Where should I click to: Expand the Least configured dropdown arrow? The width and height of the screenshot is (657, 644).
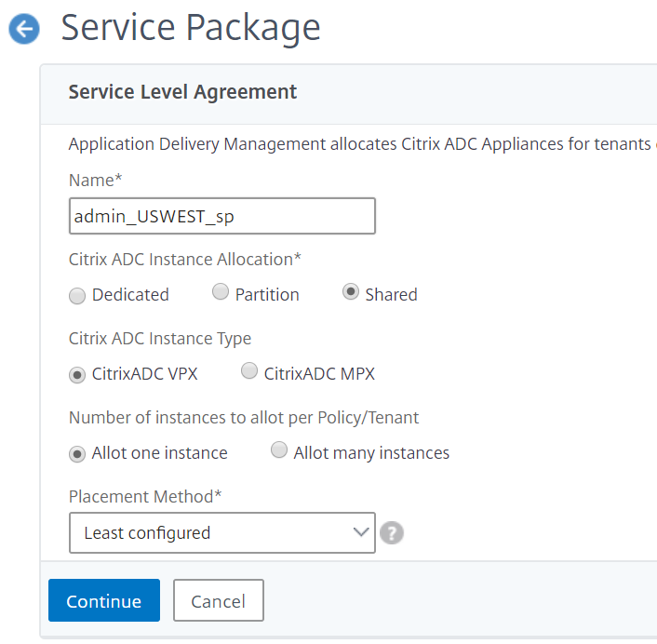(361, 532)
